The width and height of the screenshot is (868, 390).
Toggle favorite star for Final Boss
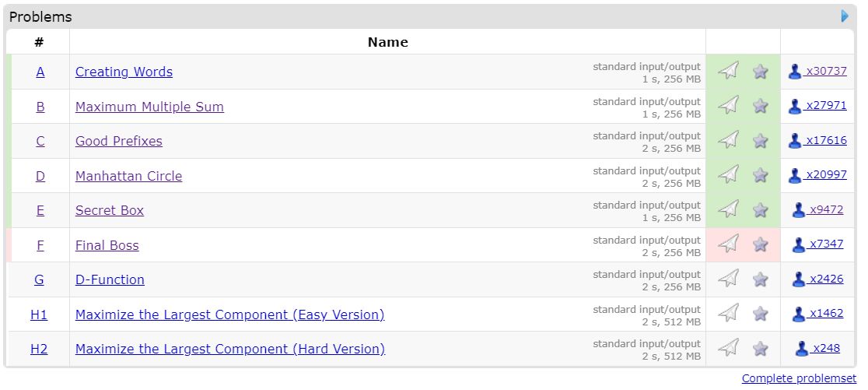761,244
